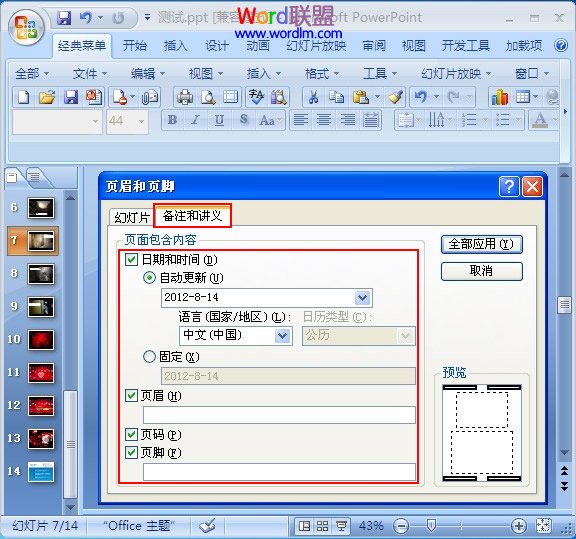This screenshot has height=539, width=576.
Task: Start slide show from status bar
Action: [341, 526]
